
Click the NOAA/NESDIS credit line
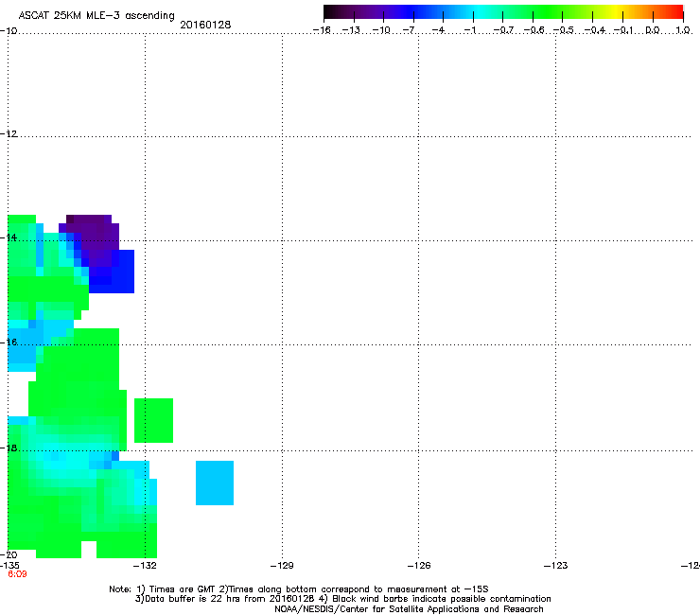tap(409, 608)
